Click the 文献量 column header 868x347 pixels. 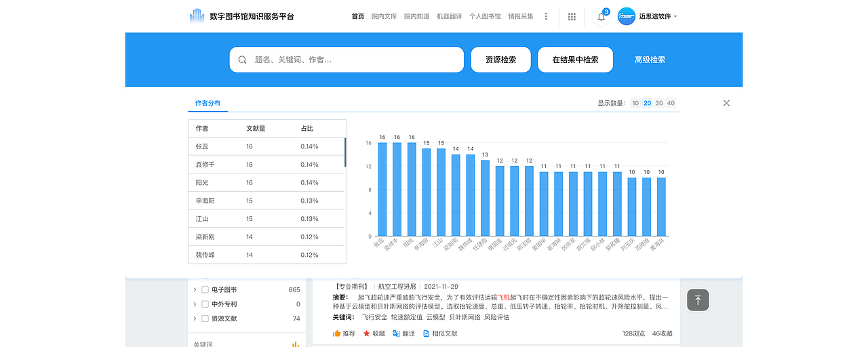[256, 129]
